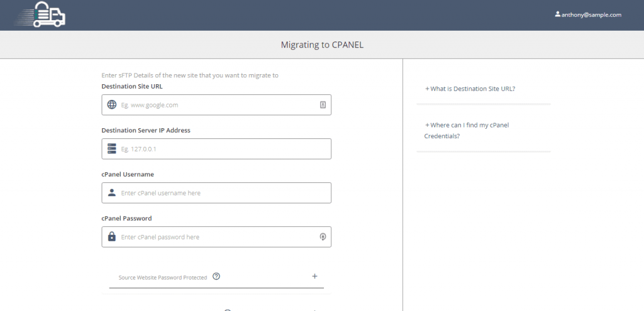This screenshot has width=644, height=311.
Task: Click the padlock icon in cPanel Password field
Action: click(112, 237)
